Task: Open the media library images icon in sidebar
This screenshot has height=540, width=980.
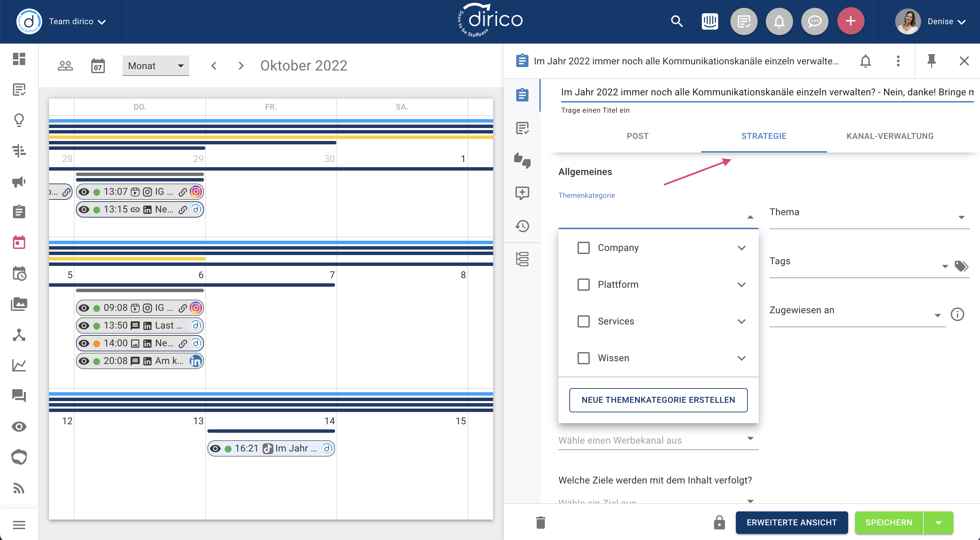Action: 19,304
